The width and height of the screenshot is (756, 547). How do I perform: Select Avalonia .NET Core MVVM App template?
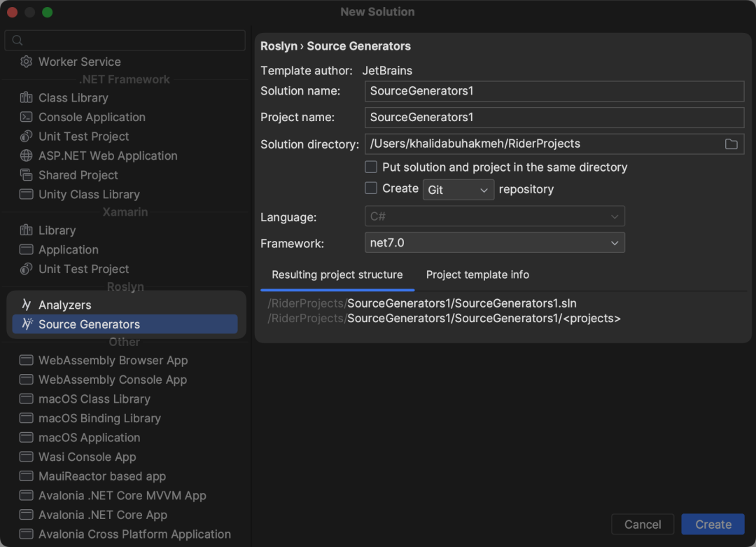[x=122, y=495]
